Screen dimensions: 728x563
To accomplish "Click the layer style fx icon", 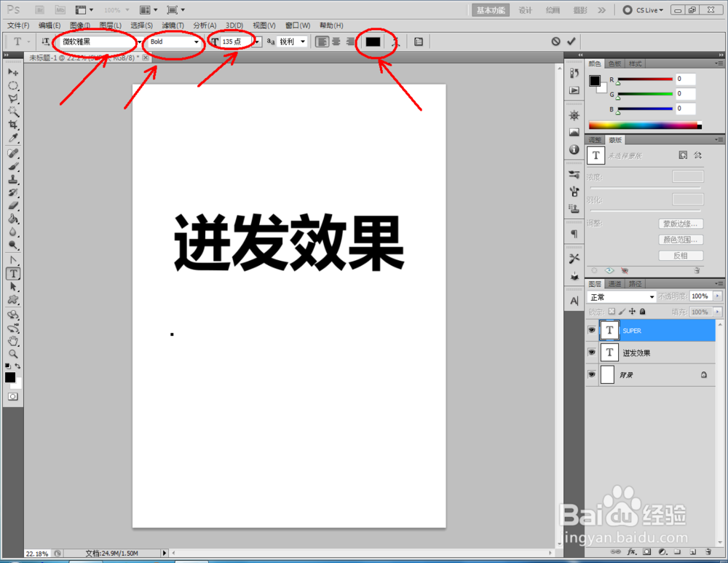I will [631, 552].
